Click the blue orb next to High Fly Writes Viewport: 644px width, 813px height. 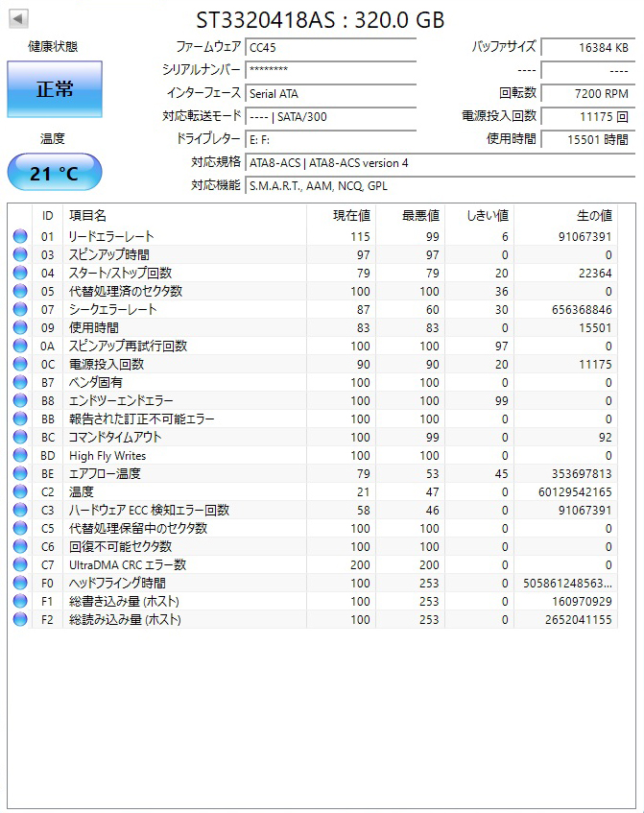pos(20,455)
